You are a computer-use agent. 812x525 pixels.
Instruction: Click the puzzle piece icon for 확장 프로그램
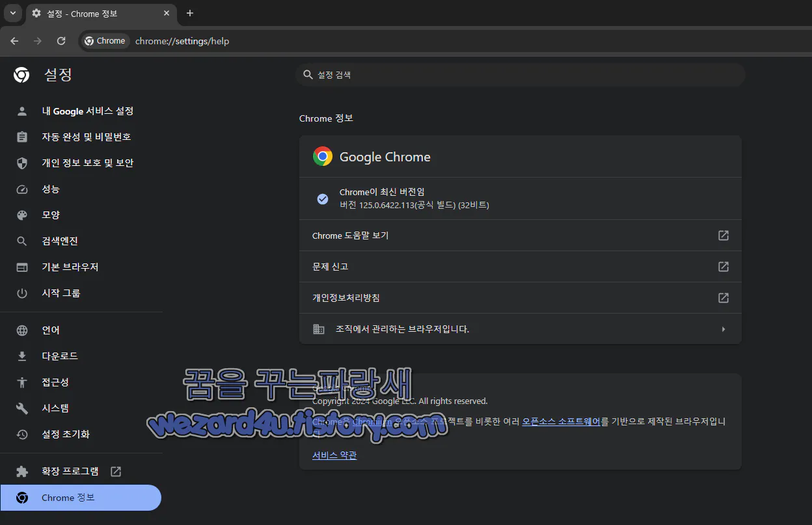(22, 472)
